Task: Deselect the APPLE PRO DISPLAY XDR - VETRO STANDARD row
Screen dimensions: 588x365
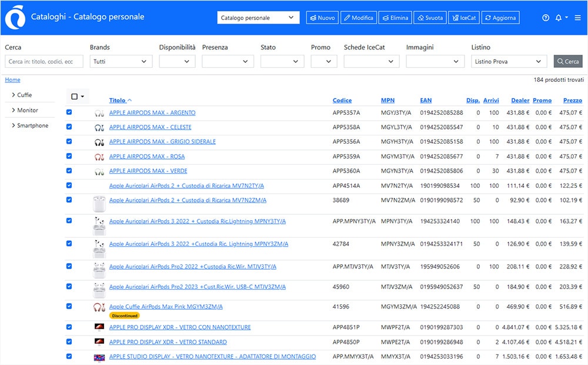Action: point(69,342)
